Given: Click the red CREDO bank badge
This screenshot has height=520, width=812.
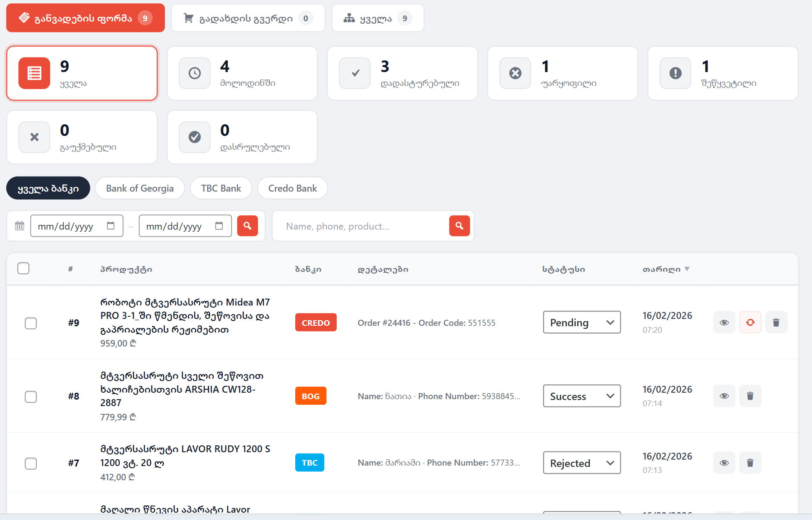Looking at the screenshot, I should click(x=316, y=322).
